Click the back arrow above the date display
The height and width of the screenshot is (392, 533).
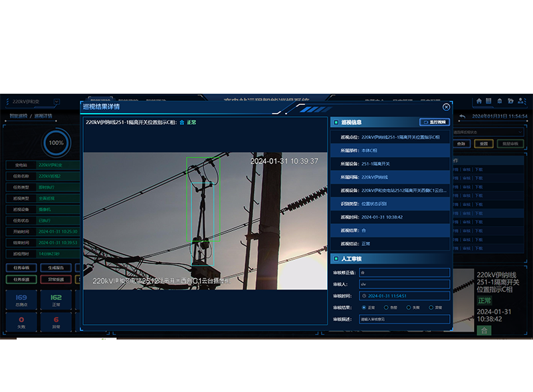[x=463, y=116]
